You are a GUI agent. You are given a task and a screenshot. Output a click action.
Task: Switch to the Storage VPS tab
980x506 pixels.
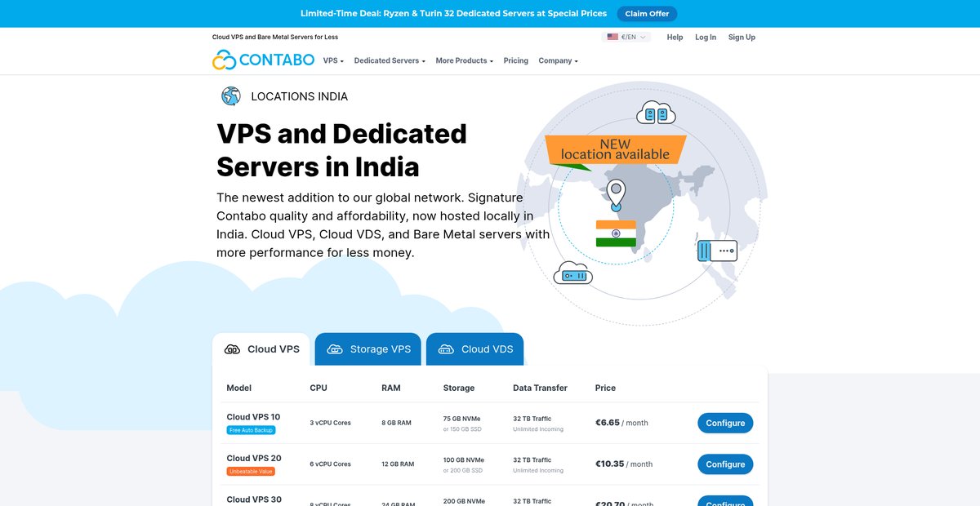coord(368,349)
